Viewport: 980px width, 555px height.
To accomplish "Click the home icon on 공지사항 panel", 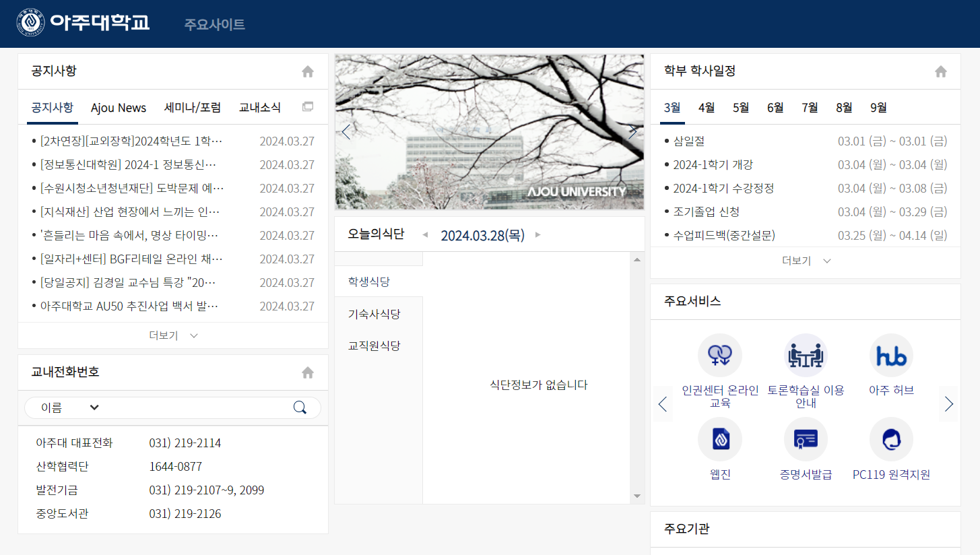I will point(307,71).
